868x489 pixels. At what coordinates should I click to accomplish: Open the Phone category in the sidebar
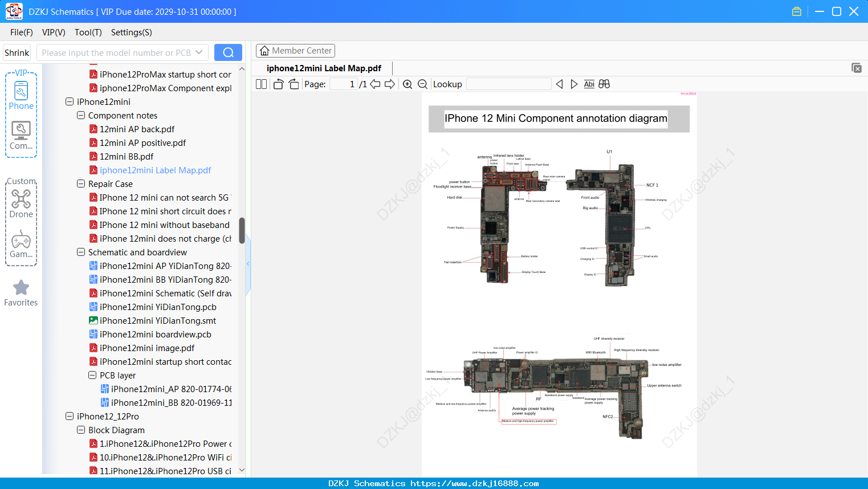pyautogui.click(x=21, y=95)
